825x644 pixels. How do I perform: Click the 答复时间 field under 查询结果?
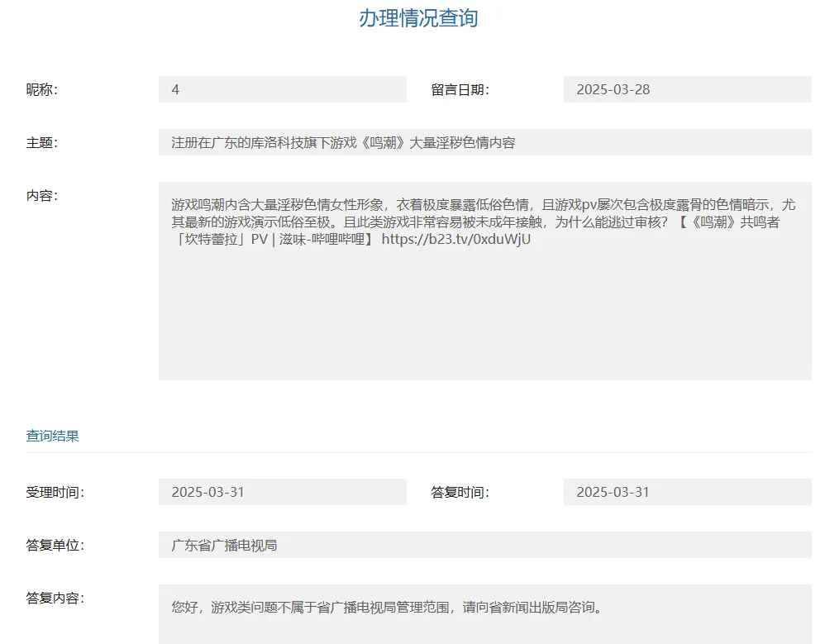coord(687,492)
